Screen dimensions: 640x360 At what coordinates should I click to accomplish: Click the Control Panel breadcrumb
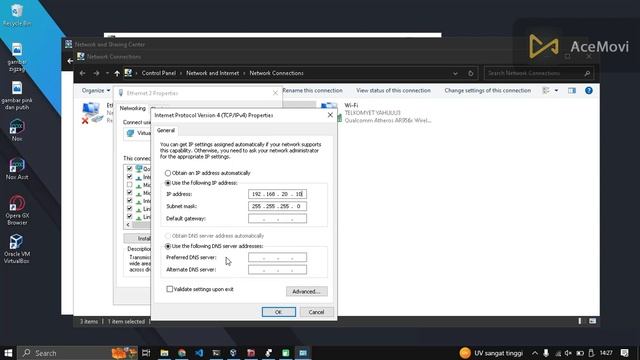(159, 73)
